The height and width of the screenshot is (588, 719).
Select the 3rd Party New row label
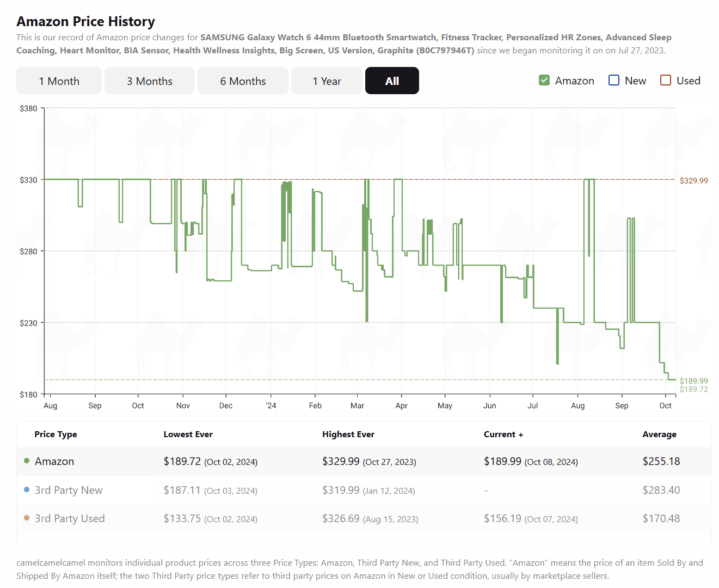pos(69,491)
